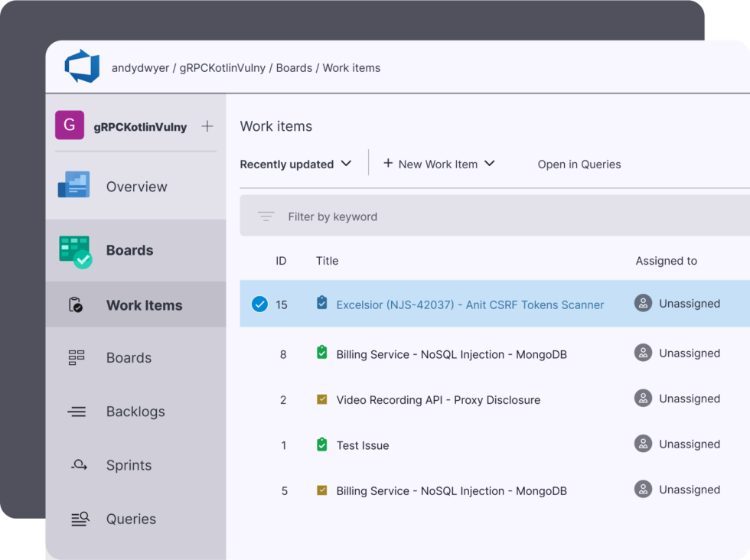The width and height of the screenshot is (750, 560).
Task: Click the filter icon beside the keyword field
Action: [x=266, y=216]
